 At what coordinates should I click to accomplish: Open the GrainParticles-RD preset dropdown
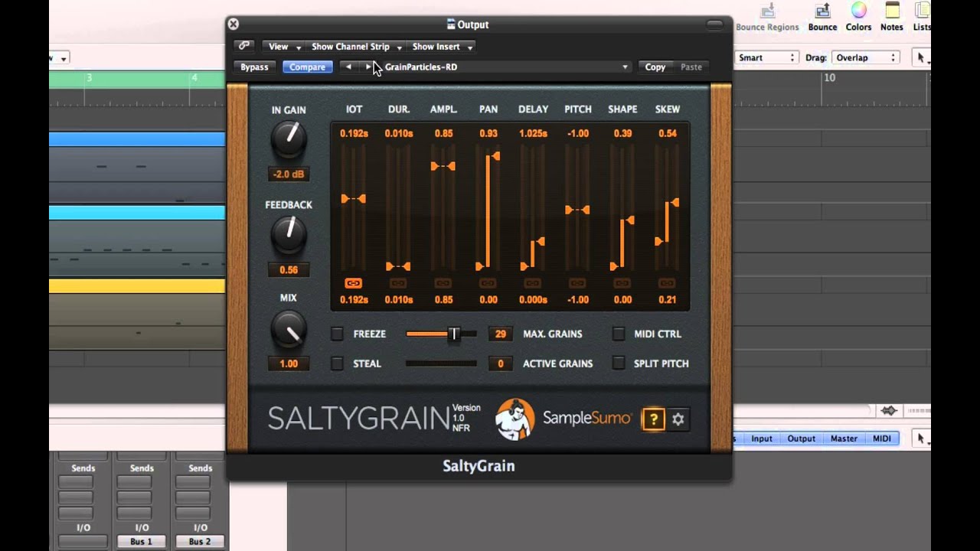click(506, 67)
